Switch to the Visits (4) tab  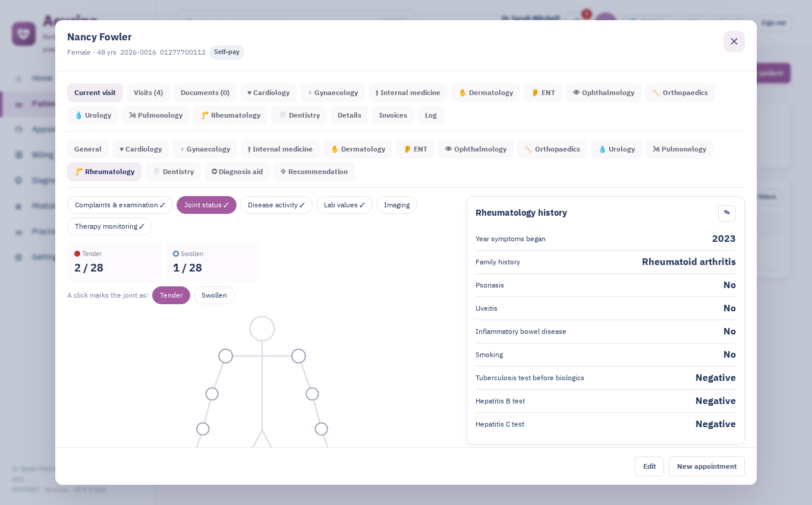pos(148,93)
